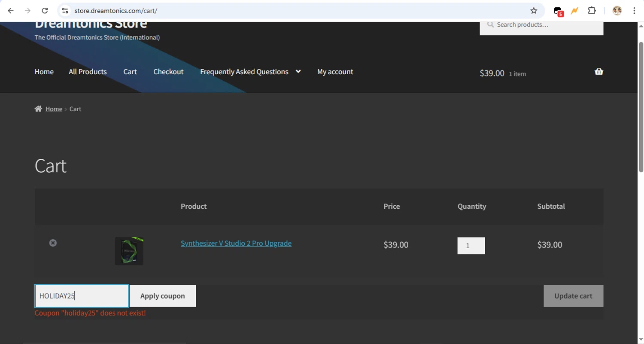The height and width of the screenshot is (344, 644).
Task: Click the Dreamtonics Store title link
Action: pyautogui.click(x=91, y=24)
